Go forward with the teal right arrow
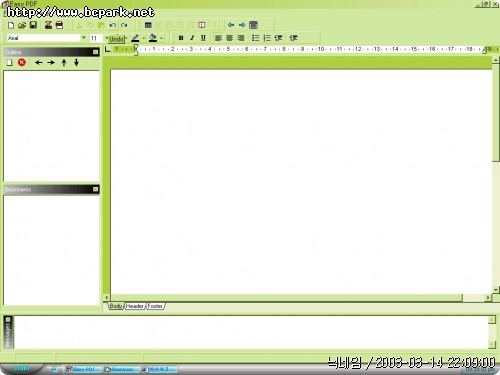This screenshot has width=500, height=375. click(242, 25)
